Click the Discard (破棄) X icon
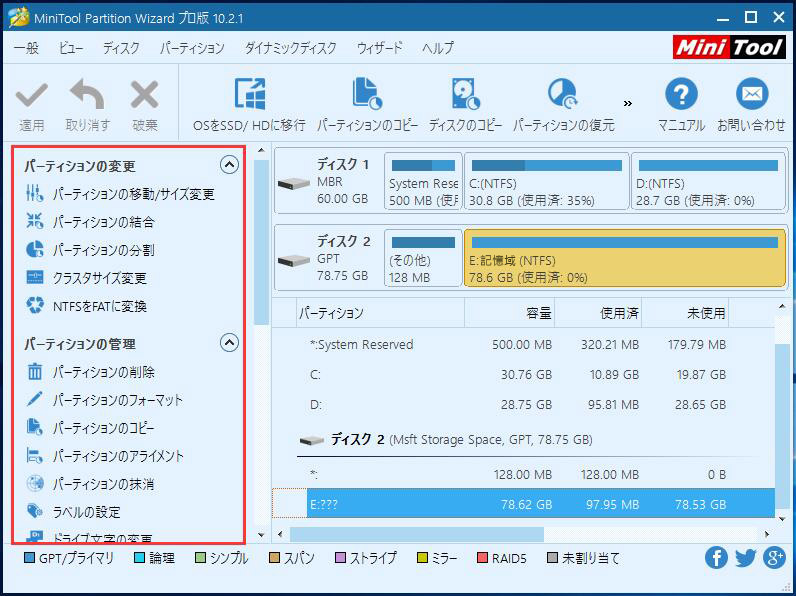 tap(145, 95)
